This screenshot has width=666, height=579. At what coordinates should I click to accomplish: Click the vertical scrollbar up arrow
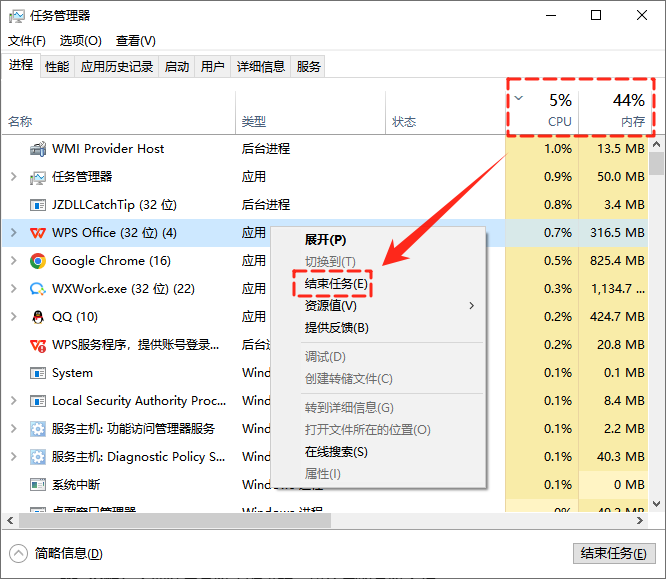coord(657,144)
